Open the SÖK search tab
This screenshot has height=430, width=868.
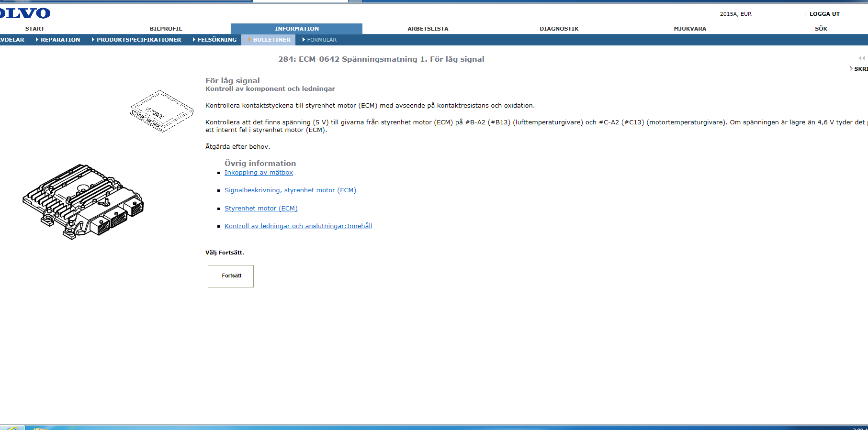821,29
